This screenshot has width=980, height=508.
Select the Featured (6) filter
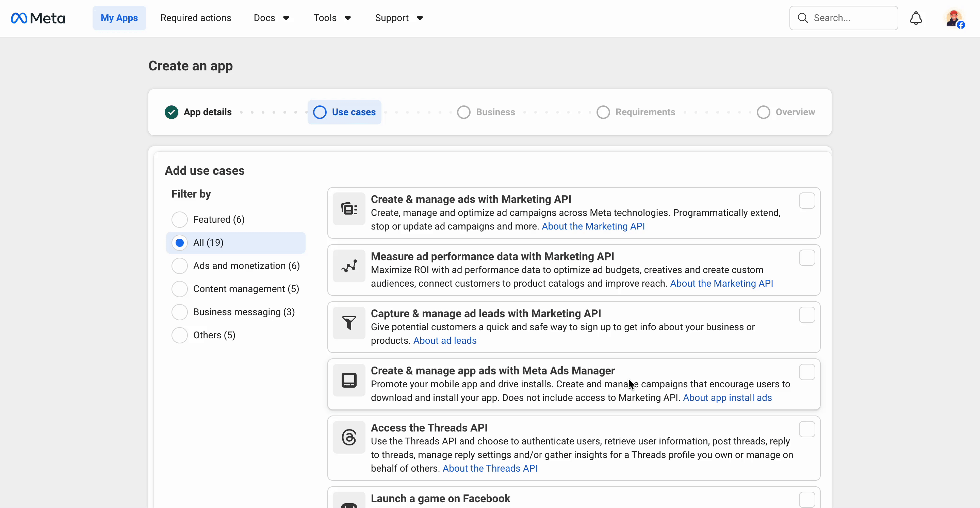pyautogui.click(x=180, y=219)
